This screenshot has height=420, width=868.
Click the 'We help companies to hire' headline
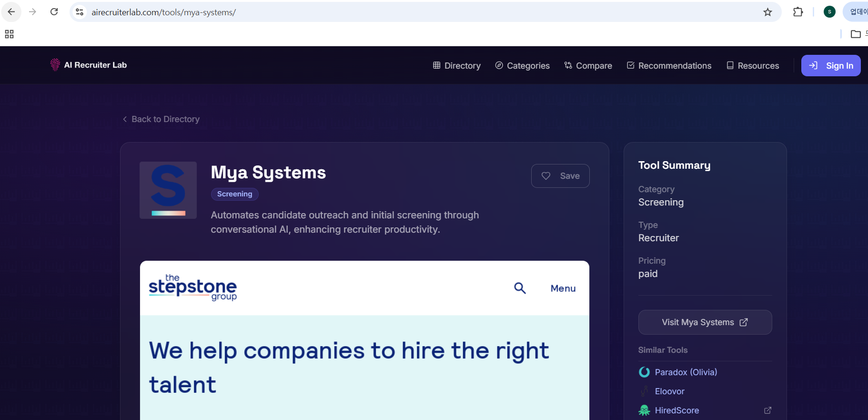point(349,368)
